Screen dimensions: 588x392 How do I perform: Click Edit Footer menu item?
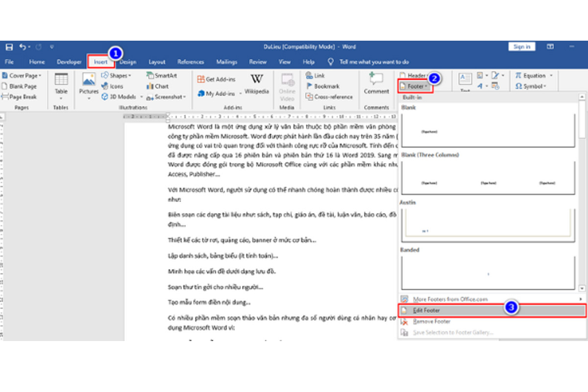coord(491,310)
